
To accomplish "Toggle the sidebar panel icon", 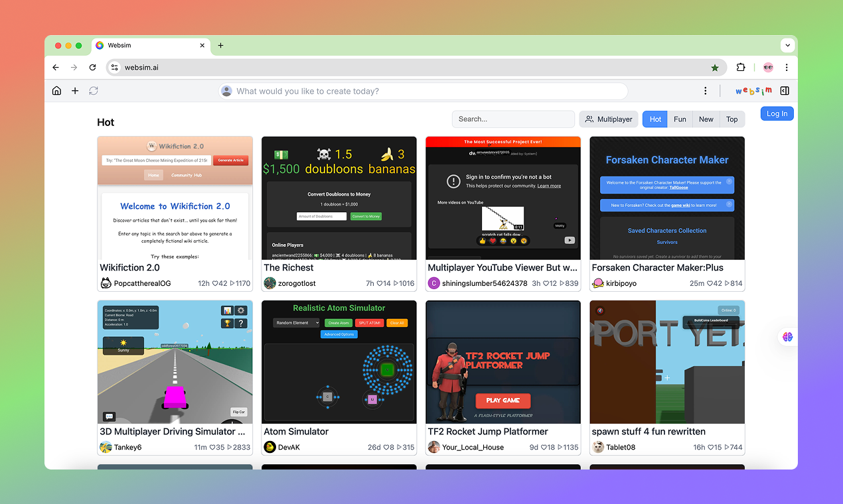I will 785,91.
